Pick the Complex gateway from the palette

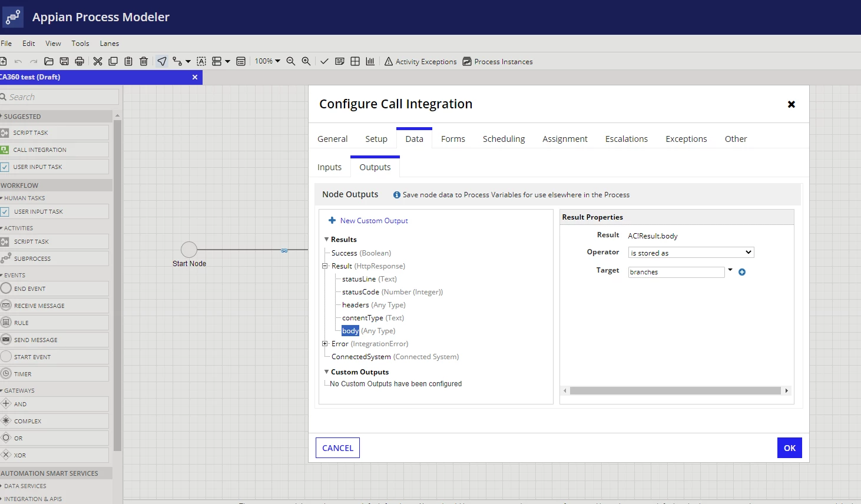pos(54,421)
